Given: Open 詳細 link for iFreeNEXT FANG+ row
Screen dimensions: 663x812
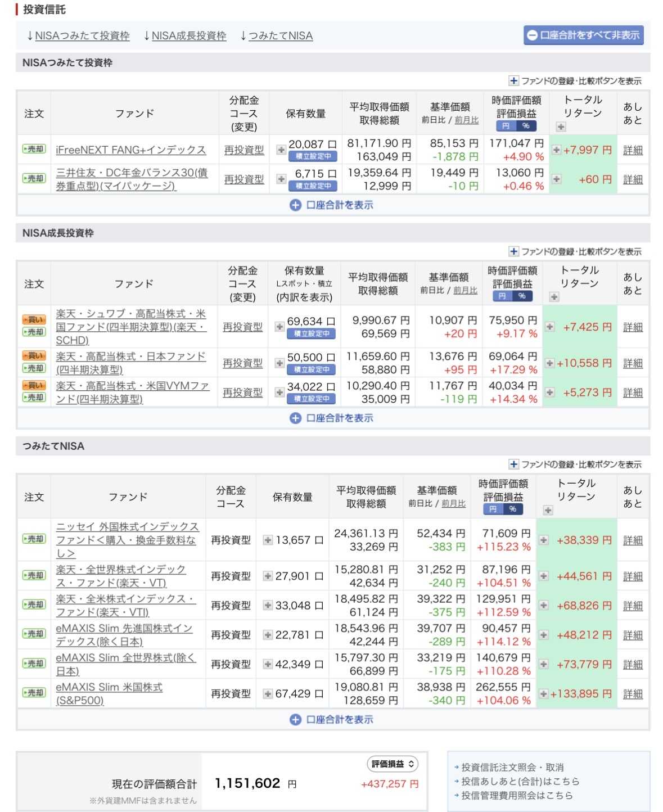Looking at the screenshot, I should tap(633, 150).
